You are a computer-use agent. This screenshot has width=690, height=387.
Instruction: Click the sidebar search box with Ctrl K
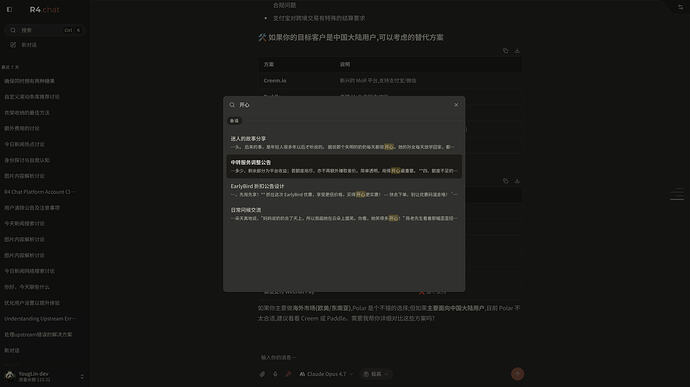click(44, 30)
